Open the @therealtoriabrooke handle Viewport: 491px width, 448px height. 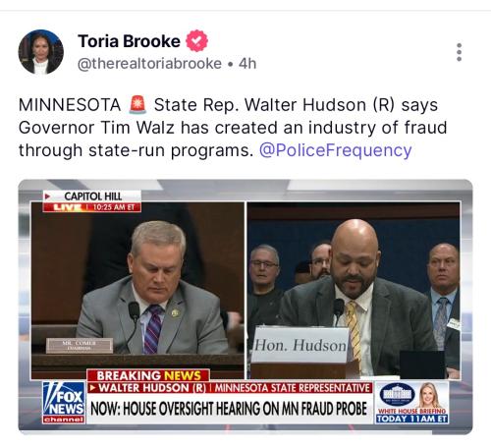coord(149,64)
